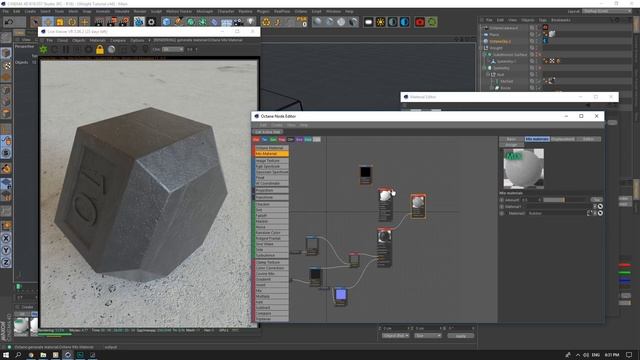This screenshot has height=360, width=640.
Task: Select the Move tool in main toolbar
Action: coord(47,22)
